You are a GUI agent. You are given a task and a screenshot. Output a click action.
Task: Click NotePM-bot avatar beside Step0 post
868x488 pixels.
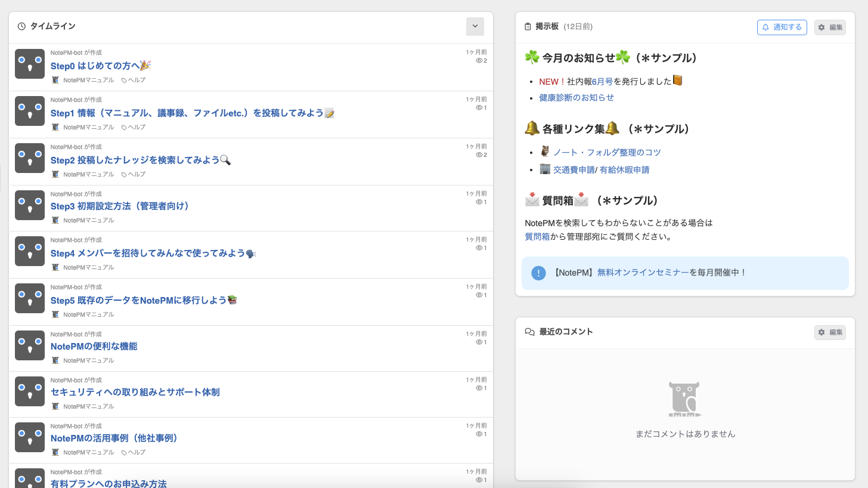tap(30, 64)
